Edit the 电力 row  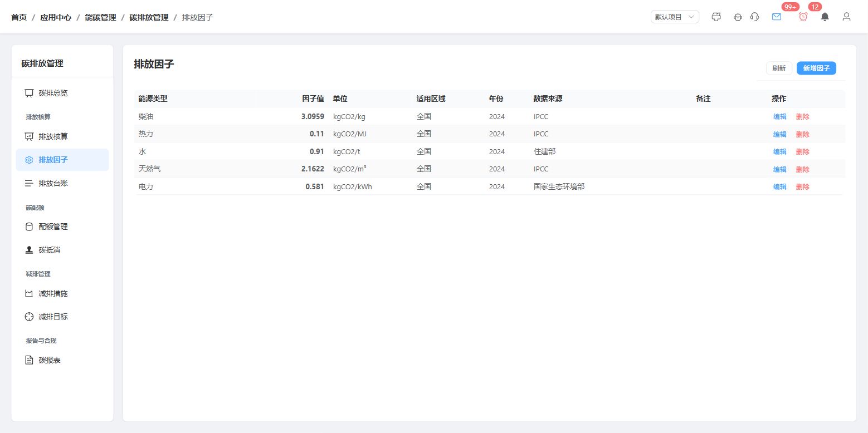[780, 186]
